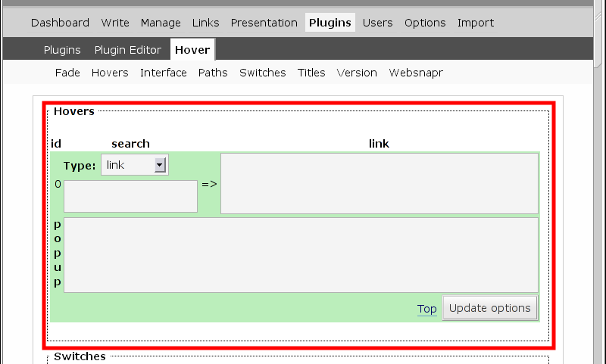This screenshot has width=606, height=364.
Task: Open the Plugin Editor subtab
Action: 128,50
